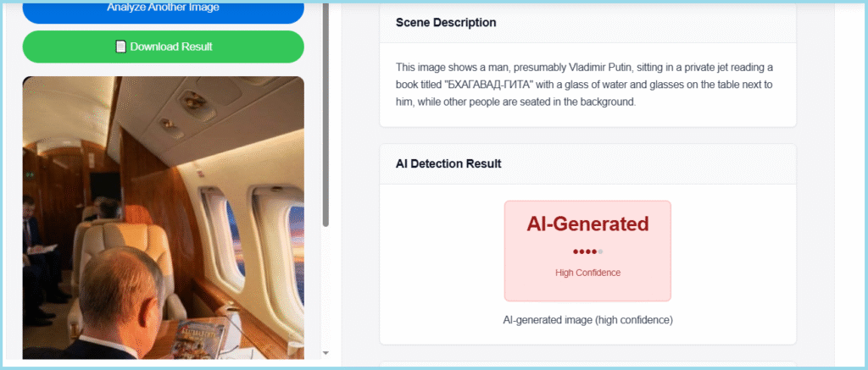Viewport: 868px width, 370px height.
Task: Click the Analyze Another Image button
Action: click(x=163, y=10)
